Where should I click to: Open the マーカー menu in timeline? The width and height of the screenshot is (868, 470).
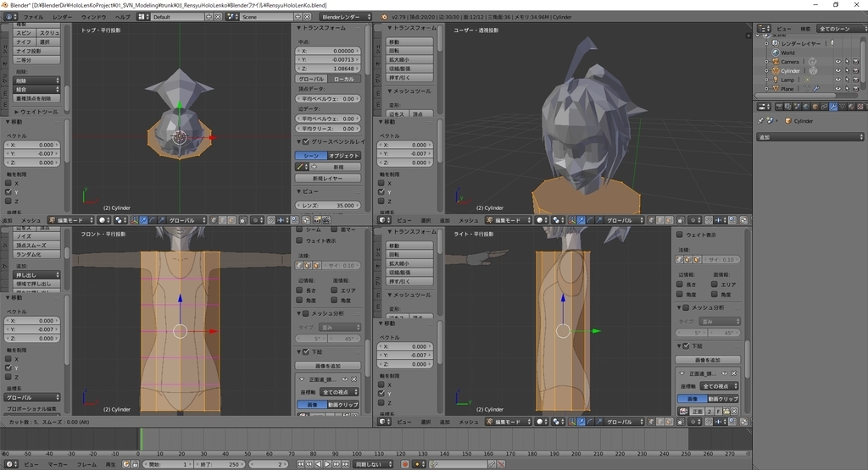tap(58, 464)
